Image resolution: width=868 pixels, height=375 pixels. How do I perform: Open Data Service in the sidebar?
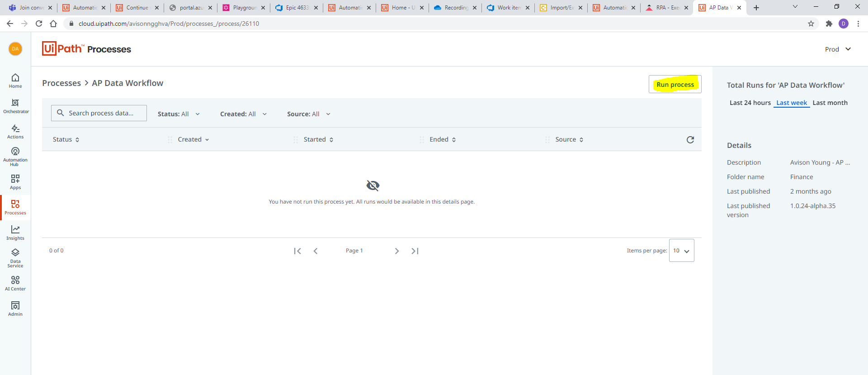tap(15, 258)
